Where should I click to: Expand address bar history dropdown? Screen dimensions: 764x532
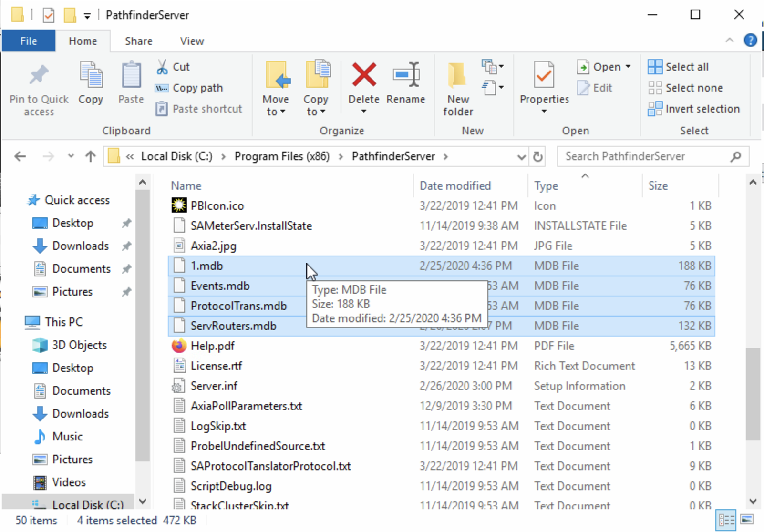tap(522, 157)
